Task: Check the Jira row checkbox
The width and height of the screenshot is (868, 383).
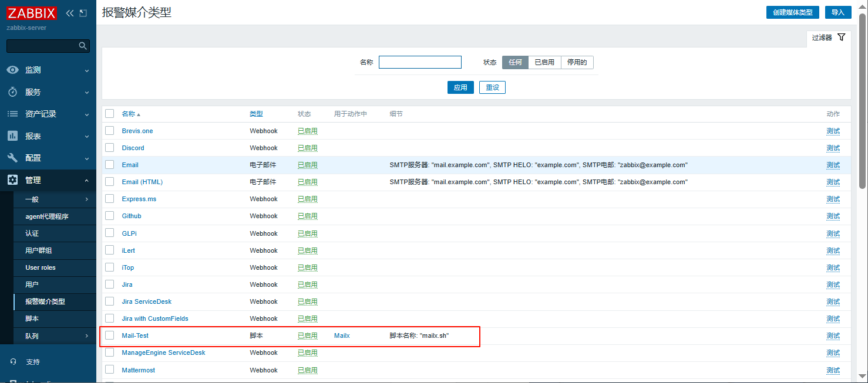Action: 110,284
